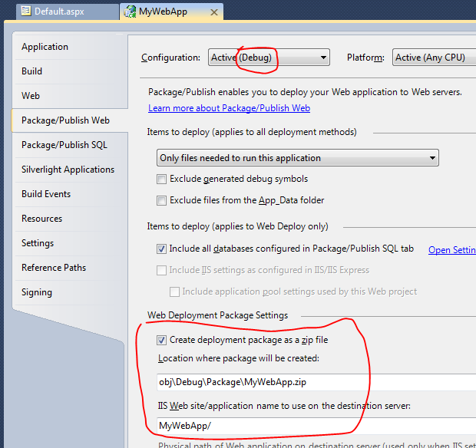Viewport: 476px width, 448px height.
Task: Expand the Only files needed to run dropdown
Action: 298,158
